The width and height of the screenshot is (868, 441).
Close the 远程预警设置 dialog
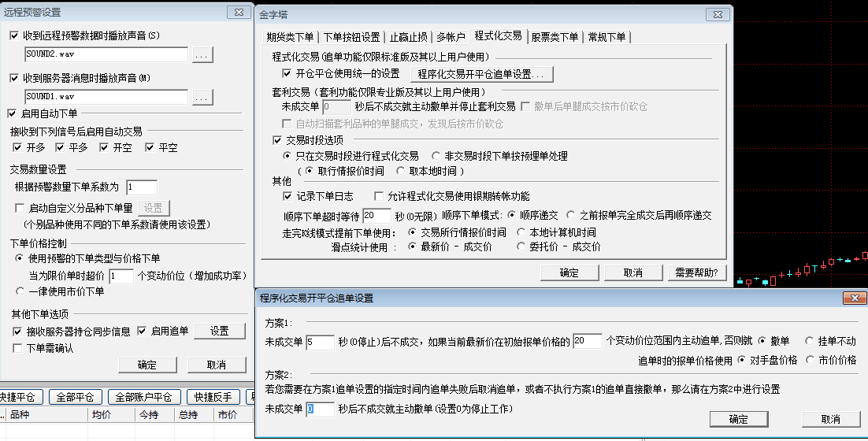(237, 13)
